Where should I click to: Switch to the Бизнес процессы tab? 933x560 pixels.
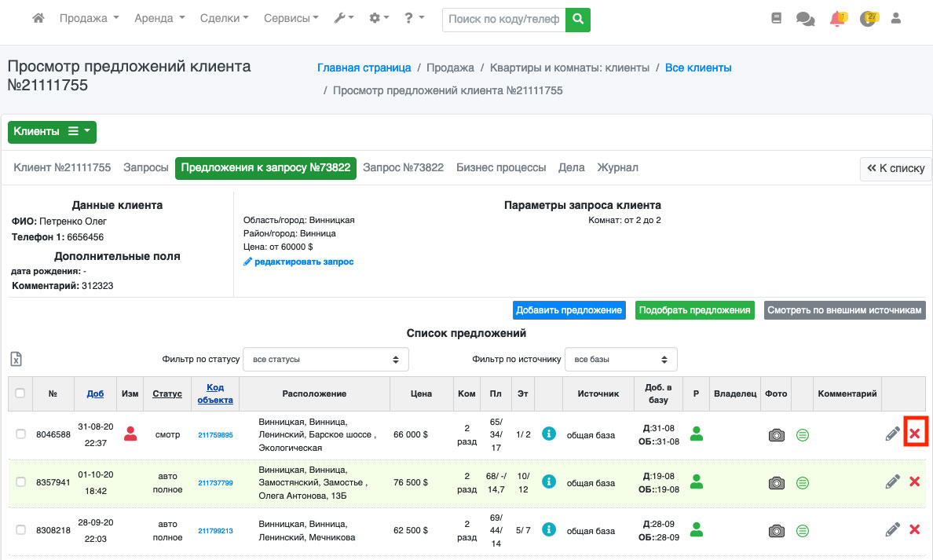(x=501, y=167)
